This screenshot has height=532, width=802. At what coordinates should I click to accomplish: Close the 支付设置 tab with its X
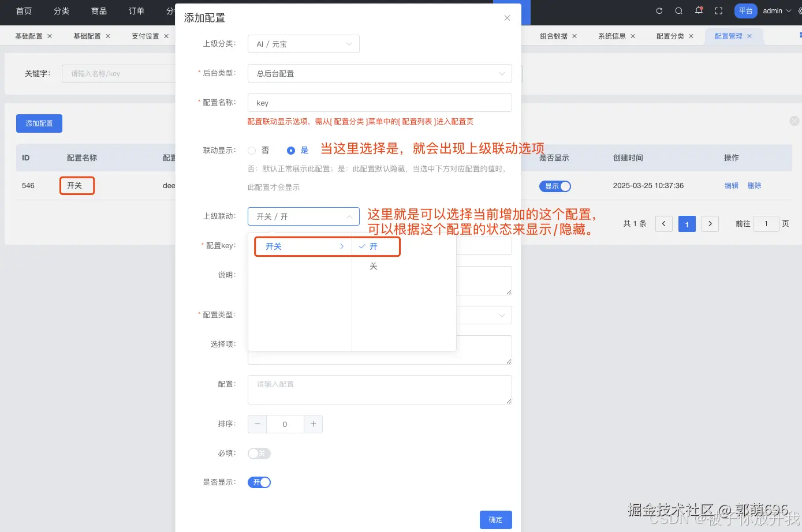pos(166,36)
